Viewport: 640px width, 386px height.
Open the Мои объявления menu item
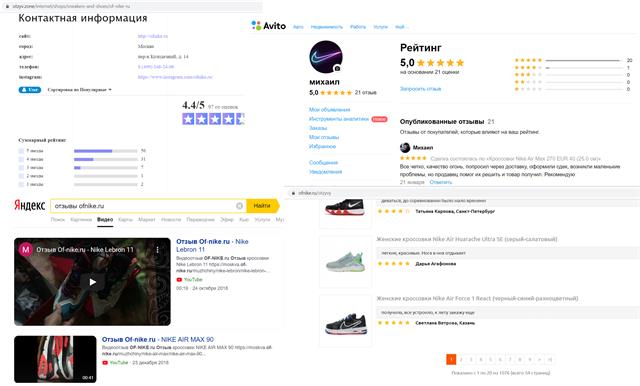tap(329, 109)
